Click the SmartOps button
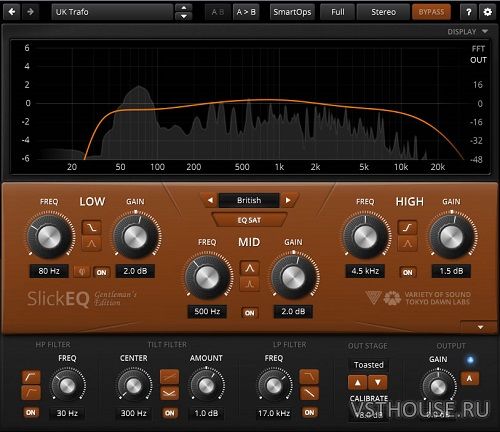 pyautogui.click(x=292, y=12)
